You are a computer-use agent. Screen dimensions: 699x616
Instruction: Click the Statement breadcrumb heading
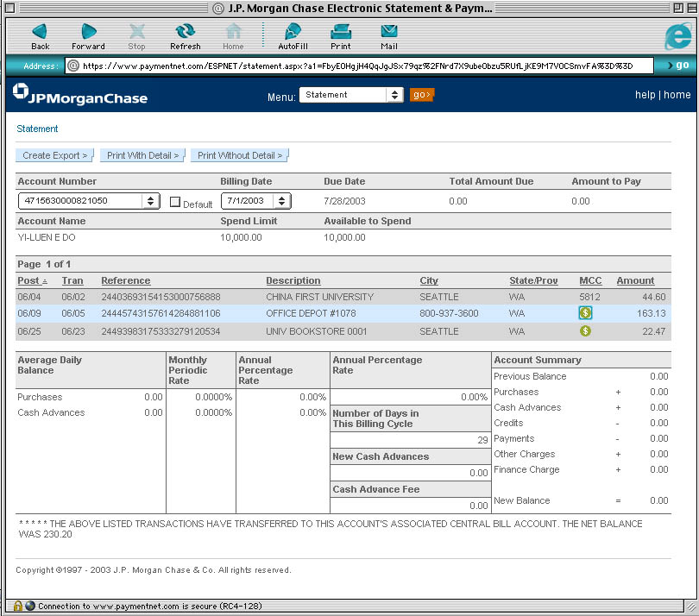[37, 129]
